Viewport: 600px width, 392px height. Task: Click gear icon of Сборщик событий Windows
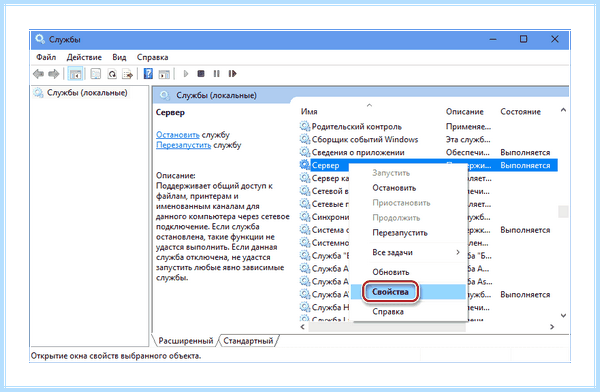pos(305,139)
